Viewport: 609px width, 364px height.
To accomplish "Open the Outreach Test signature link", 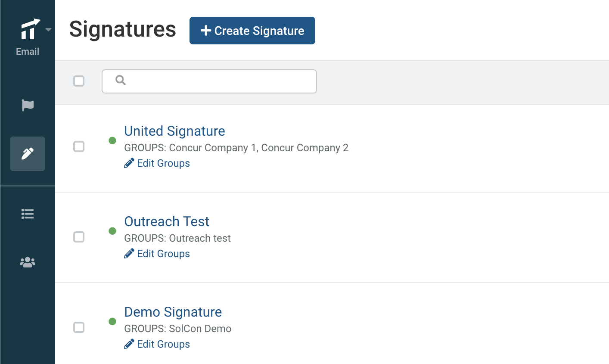I will tap(167, 221).
